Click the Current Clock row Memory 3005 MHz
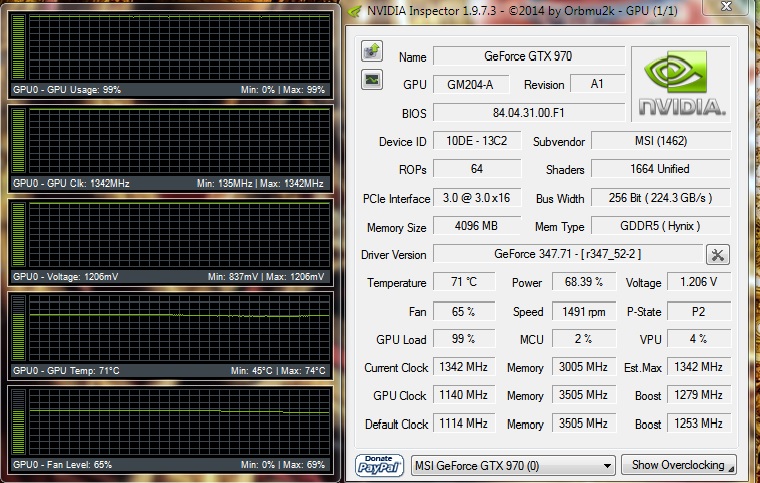 tap(584, 367)
